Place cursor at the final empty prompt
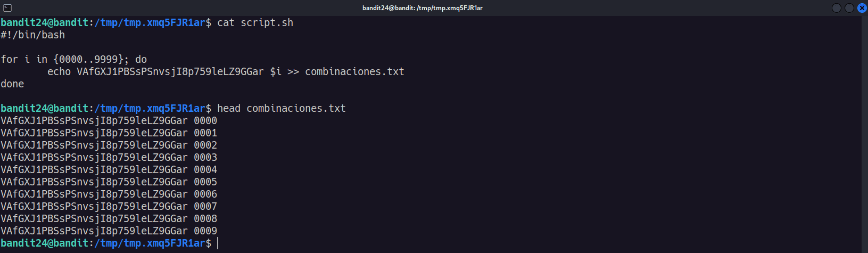The image size is (868, 253). (x=218, y=243)
